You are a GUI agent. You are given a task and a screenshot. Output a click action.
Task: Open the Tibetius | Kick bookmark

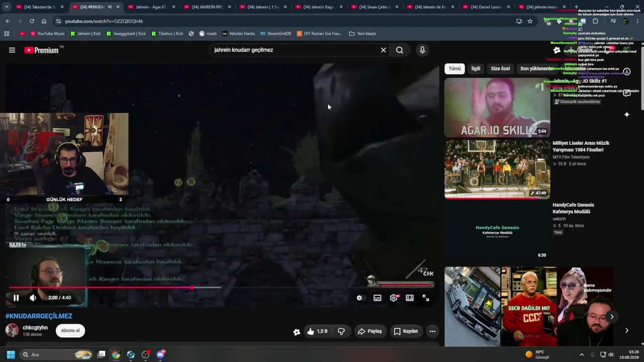167,34
